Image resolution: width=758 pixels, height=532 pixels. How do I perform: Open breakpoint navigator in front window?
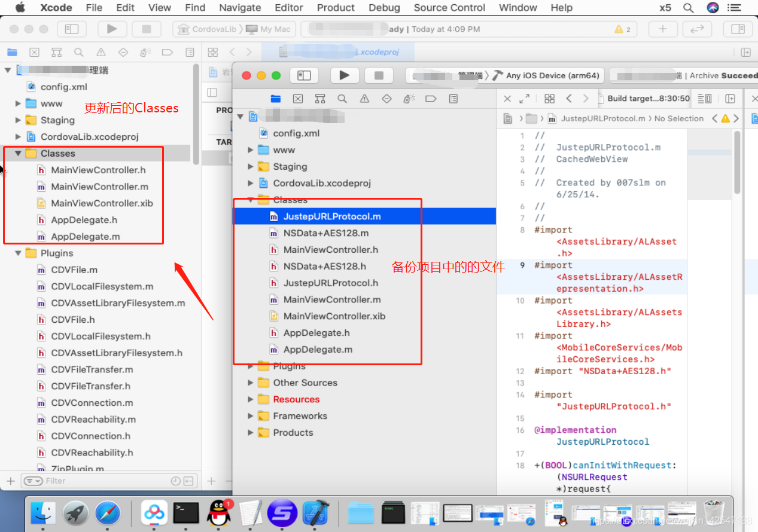coord(431,99)
